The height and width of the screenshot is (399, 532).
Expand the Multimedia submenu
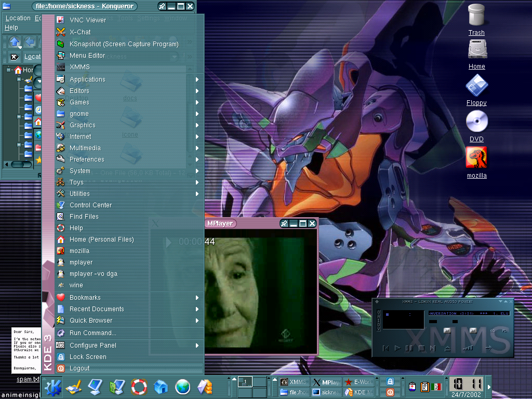click(129, 148)
